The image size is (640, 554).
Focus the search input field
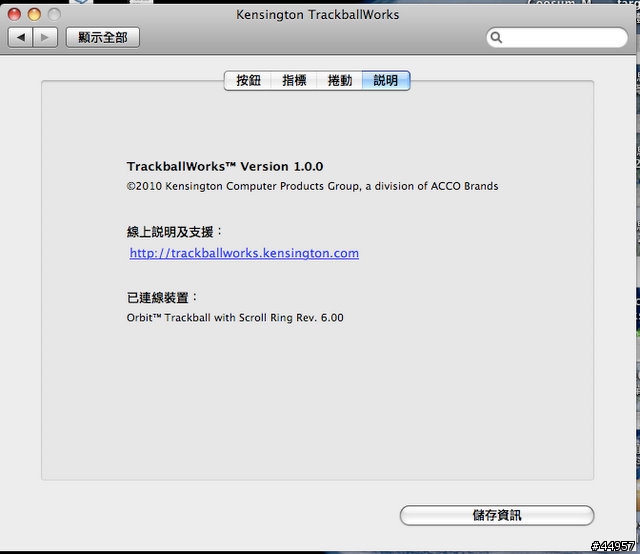(557, 38)
